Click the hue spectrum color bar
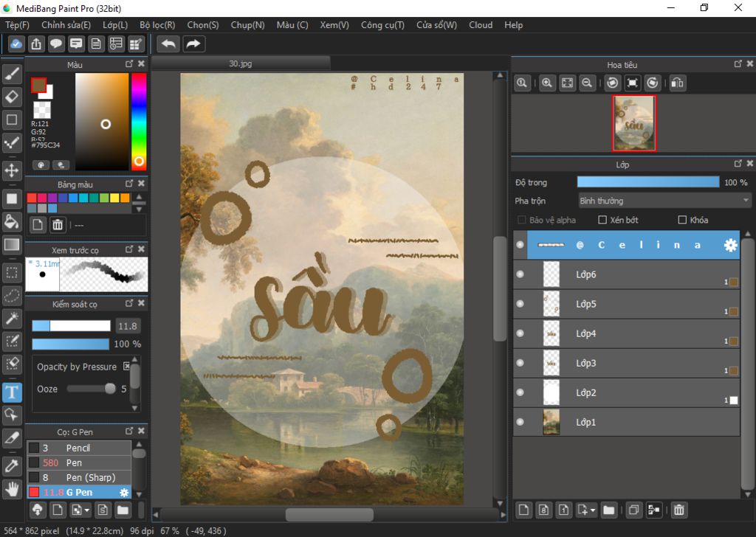Image resolution: width=756 pixels, height=537 pixels. point(138,118)
